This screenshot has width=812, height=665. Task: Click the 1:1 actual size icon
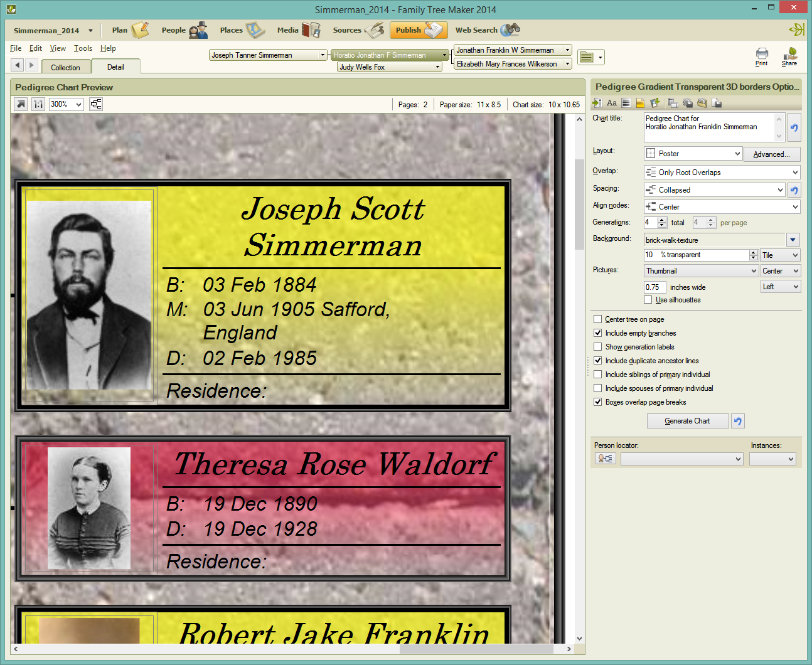pyautogui.click(x=38, y=104)
